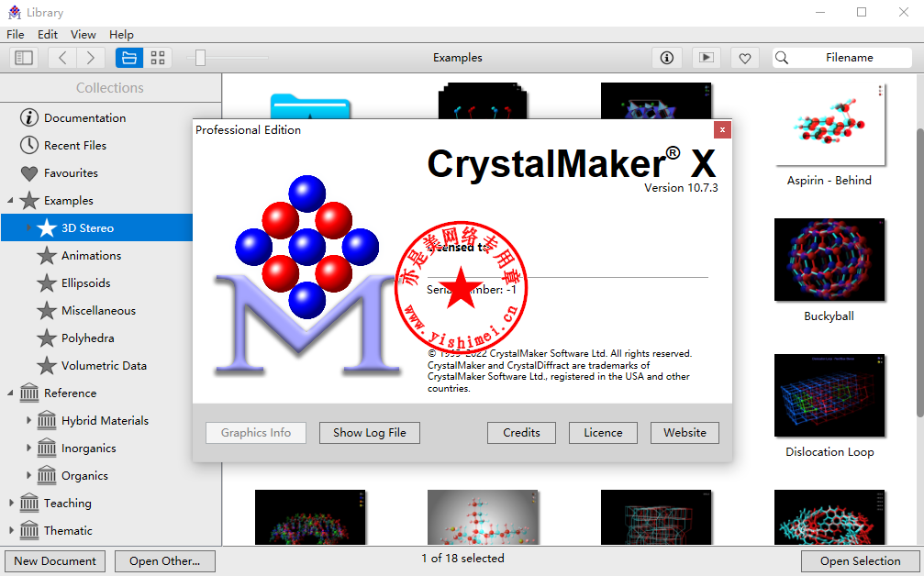Click the Animations star icon
Image resolution: width=924 pixels, height=576 pixels.
tap(47, 256)
